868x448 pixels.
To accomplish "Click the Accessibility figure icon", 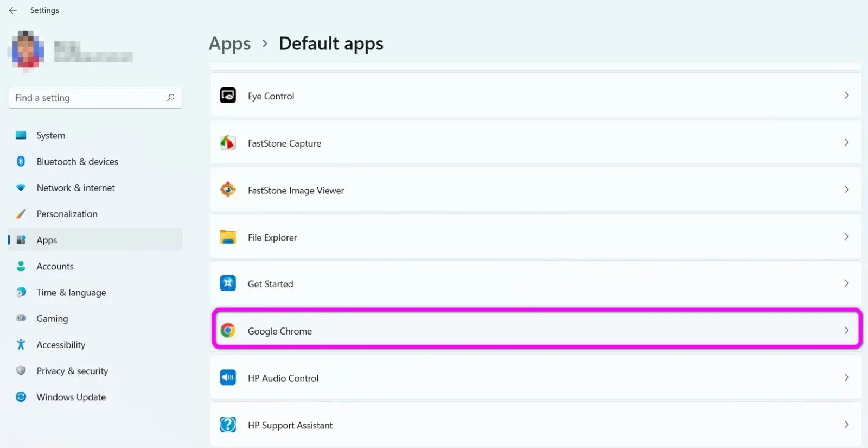I will point(21,344).
